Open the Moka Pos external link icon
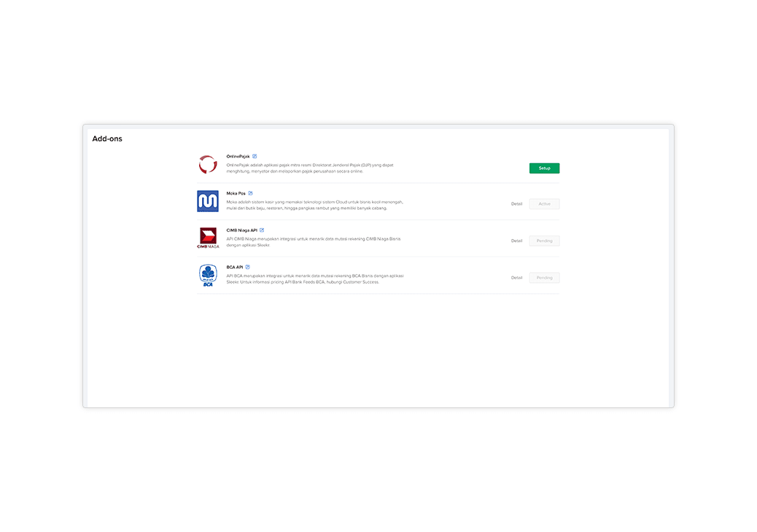757x532 pixels. [x=250, y=193]
